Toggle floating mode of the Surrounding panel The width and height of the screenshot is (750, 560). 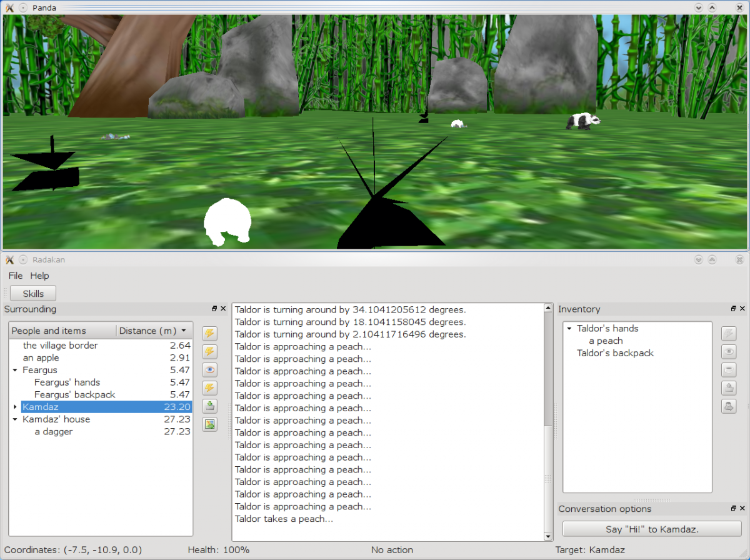(x=214, y=309)
